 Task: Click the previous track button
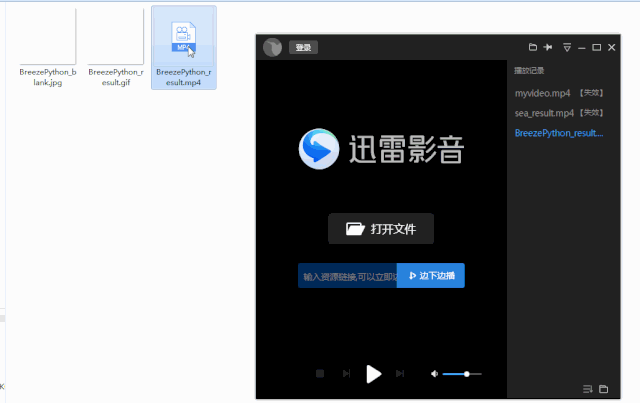click(346, 374)
